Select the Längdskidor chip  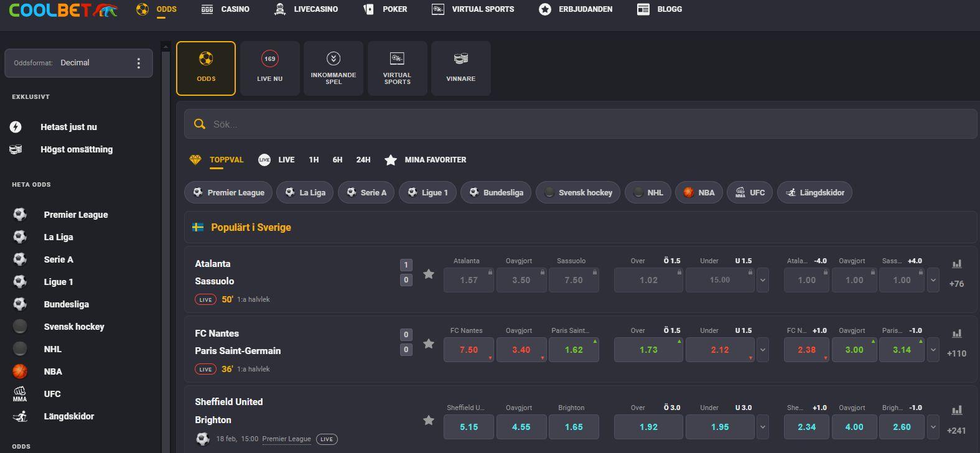(x=814, y=192)
